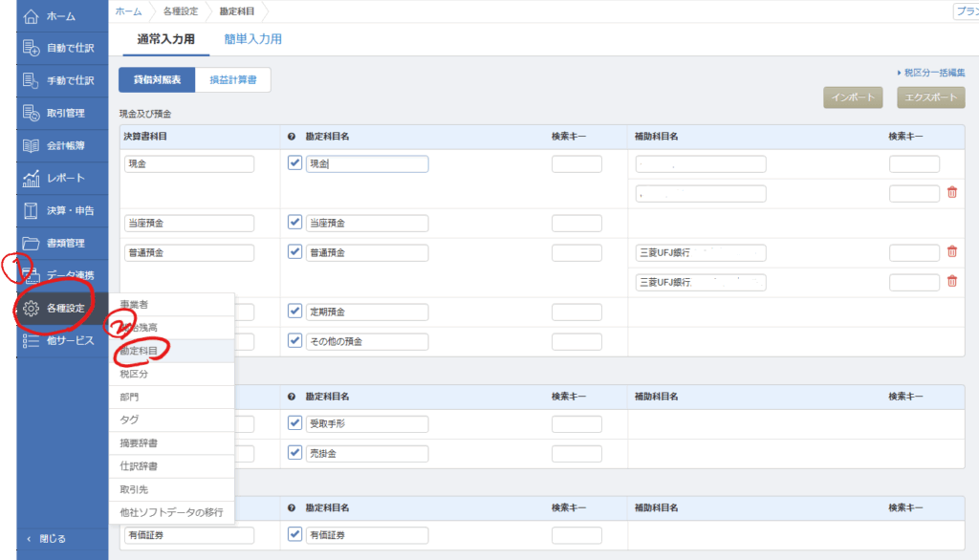Select 税区分 in the settings submenu
The height and width of the screenshot is (560, 979).
tap(134, 374)
